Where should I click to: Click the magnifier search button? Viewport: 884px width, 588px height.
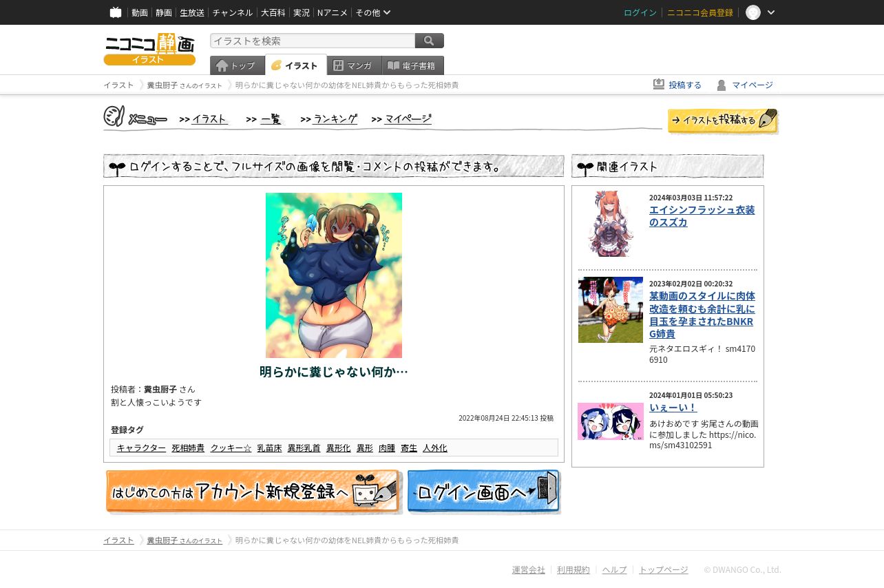(430, 41)
